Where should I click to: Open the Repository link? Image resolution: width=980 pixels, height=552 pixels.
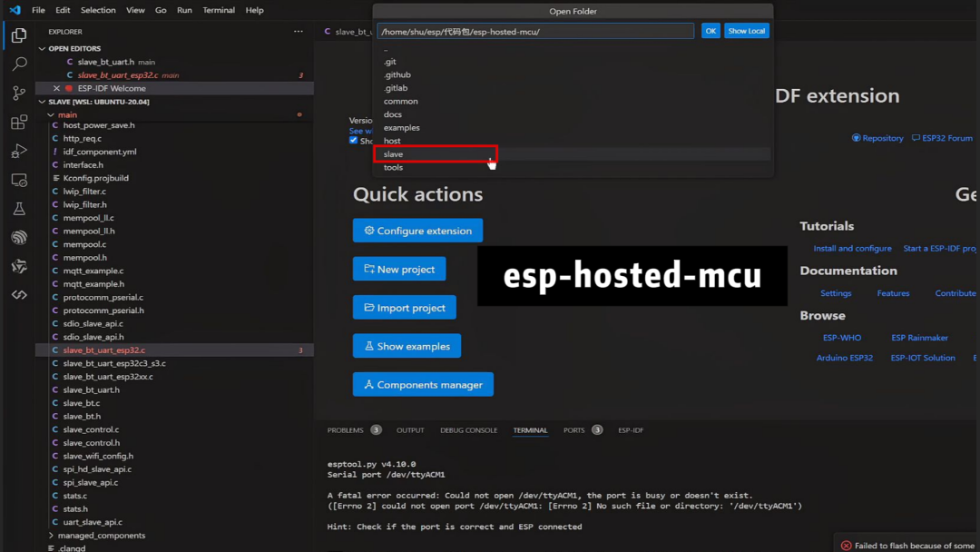[x=877, y=138]
